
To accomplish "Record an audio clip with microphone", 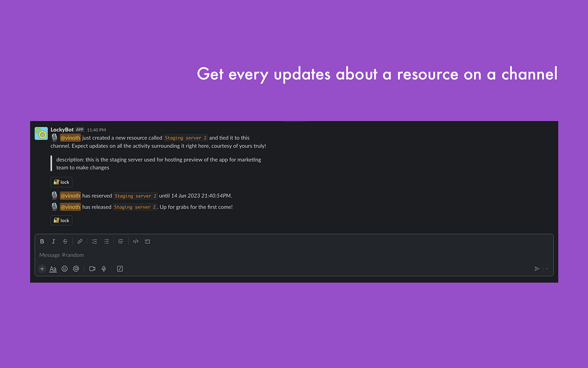I will [104, 269].
